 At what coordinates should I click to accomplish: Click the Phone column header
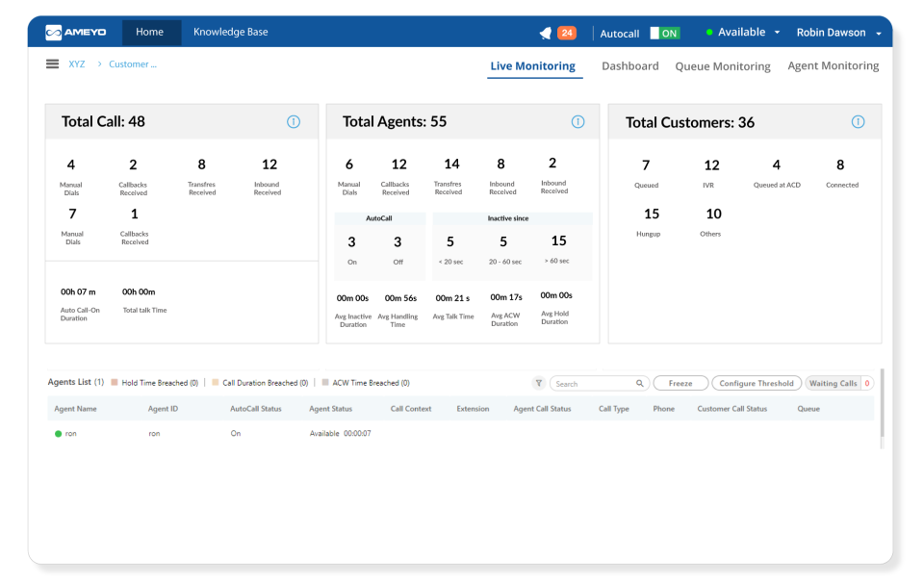[663, 409]
